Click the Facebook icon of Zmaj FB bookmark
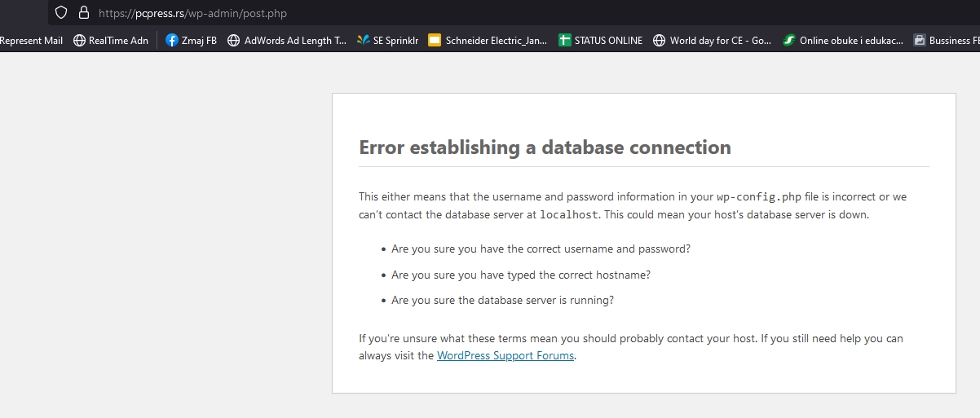The image size is (980, 418). pos(171,40)
